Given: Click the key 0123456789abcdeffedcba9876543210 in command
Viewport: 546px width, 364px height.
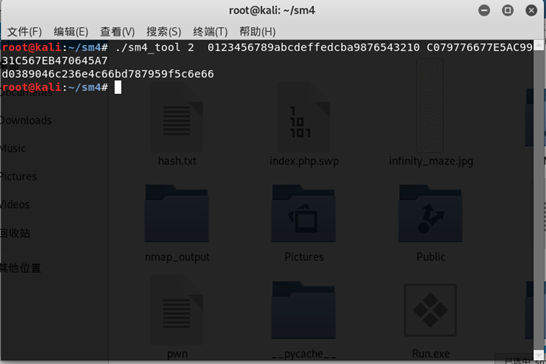Looking at the screenshot, I should pos(313,47).
